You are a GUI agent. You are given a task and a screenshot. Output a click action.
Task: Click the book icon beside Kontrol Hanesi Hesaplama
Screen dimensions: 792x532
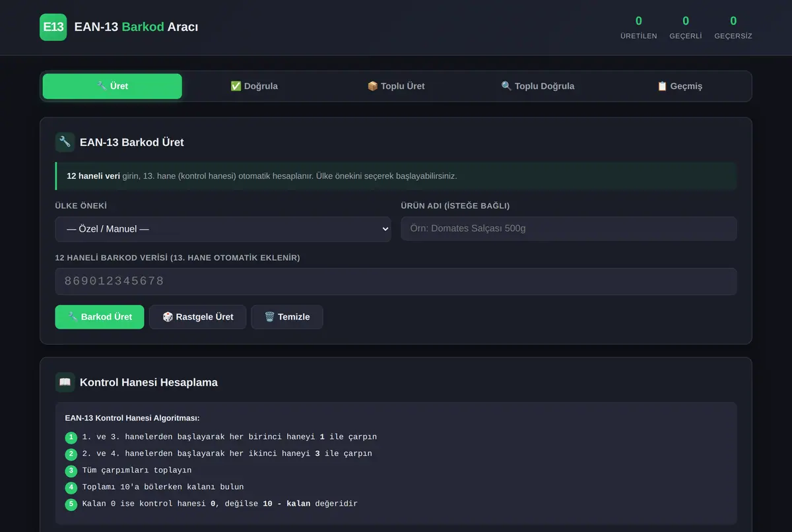coord(65,382)
